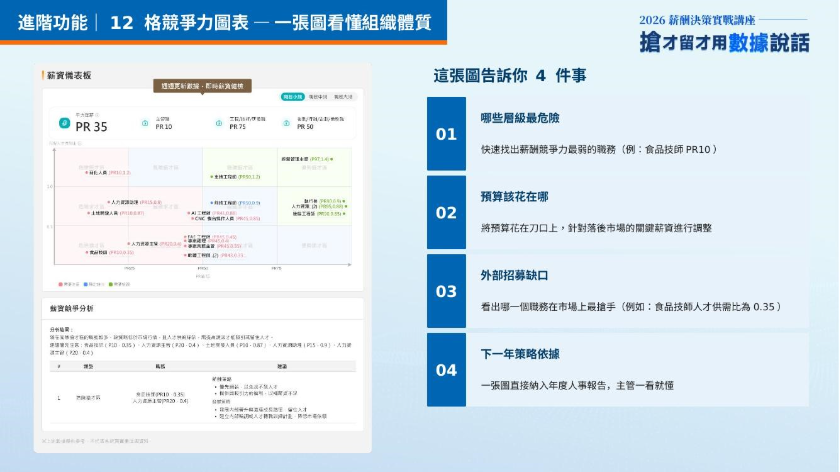Click the red point labeled PR10,1.2
840x472 pixels.
(87, 173)
